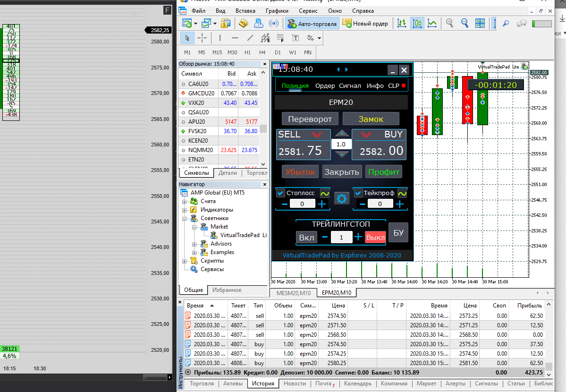566x392 pixels.
Task: Uncheck the Стоплосс checkbox
Action: (x=280, y=193)
